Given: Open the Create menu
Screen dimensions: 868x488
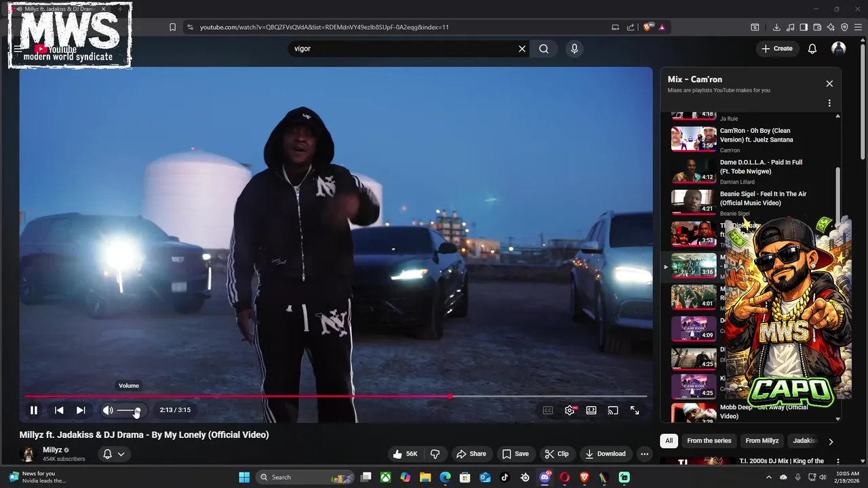Looking at the screenshot, I should pos(777,49).
